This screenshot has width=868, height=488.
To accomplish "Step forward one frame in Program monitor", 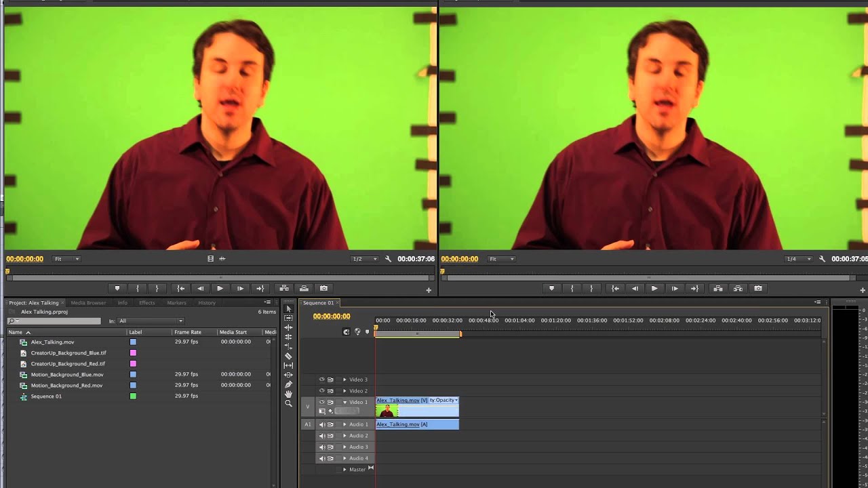I will click(x=675, y=288).
